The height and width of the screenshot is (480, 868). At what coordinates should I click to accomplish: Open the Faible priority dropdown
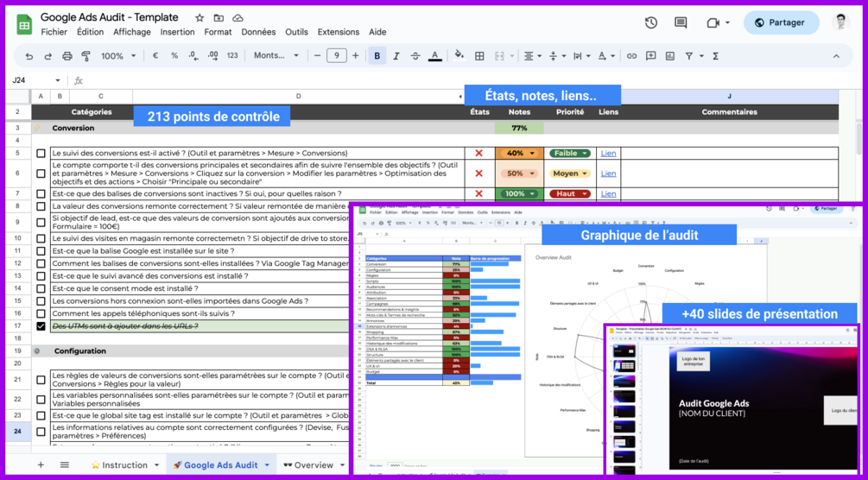click(x=584, y=154)
